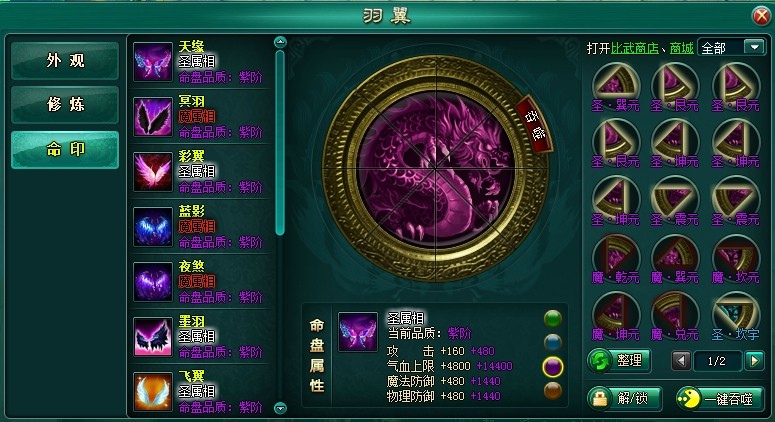
Task: Select the 冥羽 black wing icon
Action: 153,117
